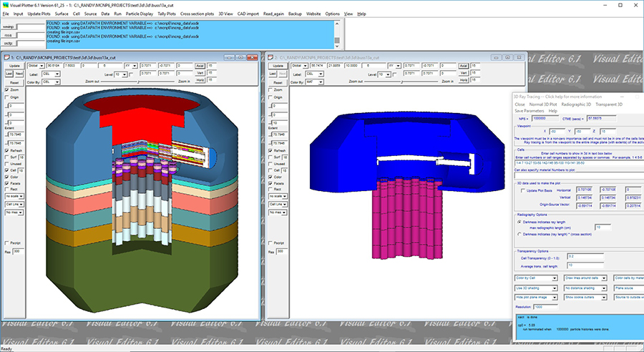Click Horiz button in window 2
This screenshot has height=352, width=644.
[464, 79]
